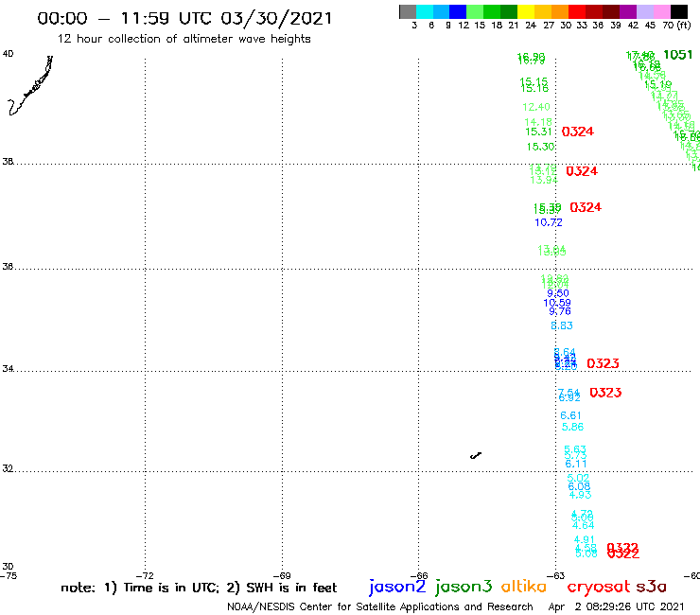This screenshot has height=615, width=700.
Task: Select the yellow 24 ft legend swatch
Action: tap(526, 11)
